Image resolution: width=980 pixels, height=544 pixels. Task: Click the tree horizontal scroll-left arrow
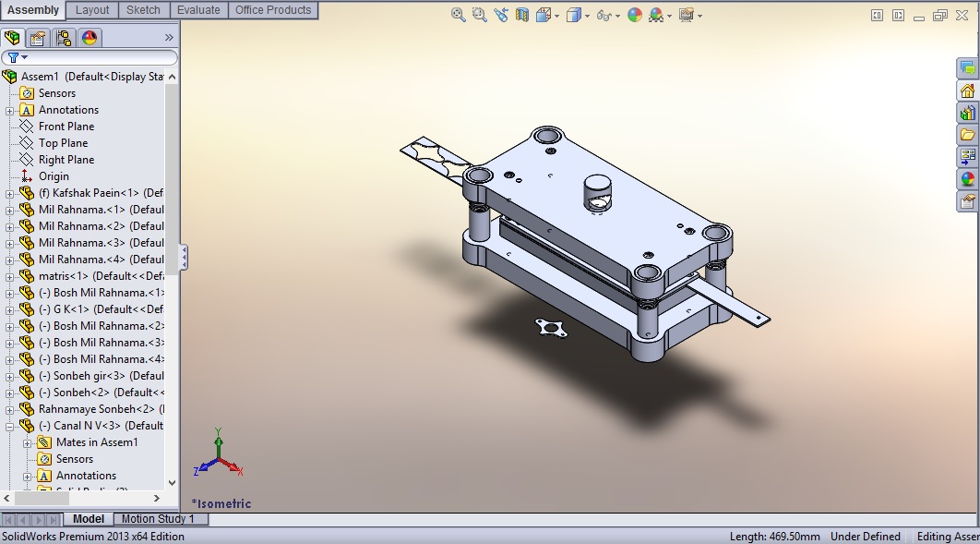pyautogui.click(x=6, y=499)
